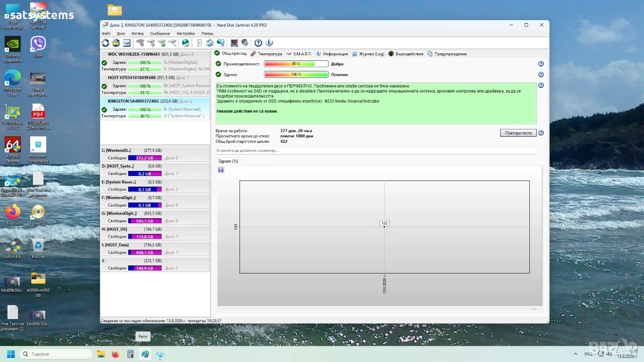The image size is (644, 362).
Task: Click the speaker sound toolbar icon
Action: tap(245, 43)
